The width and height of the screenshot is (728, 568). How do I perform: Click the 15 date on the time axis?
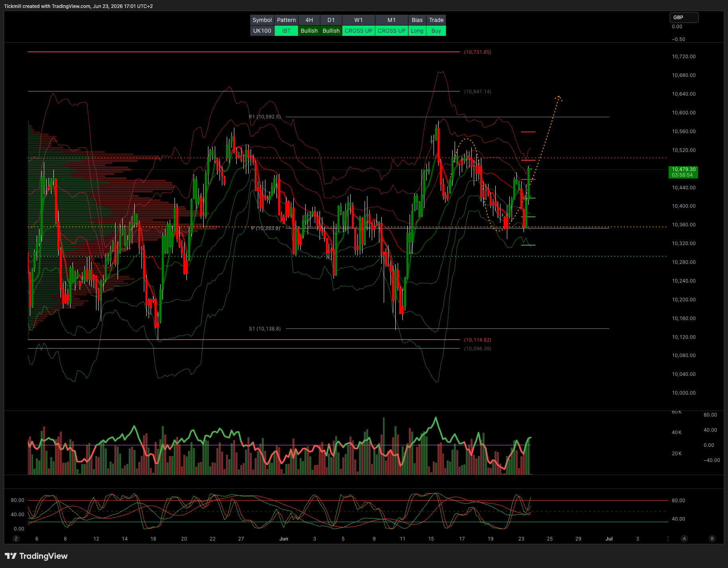pyautogui.click(x=431, y=539)
